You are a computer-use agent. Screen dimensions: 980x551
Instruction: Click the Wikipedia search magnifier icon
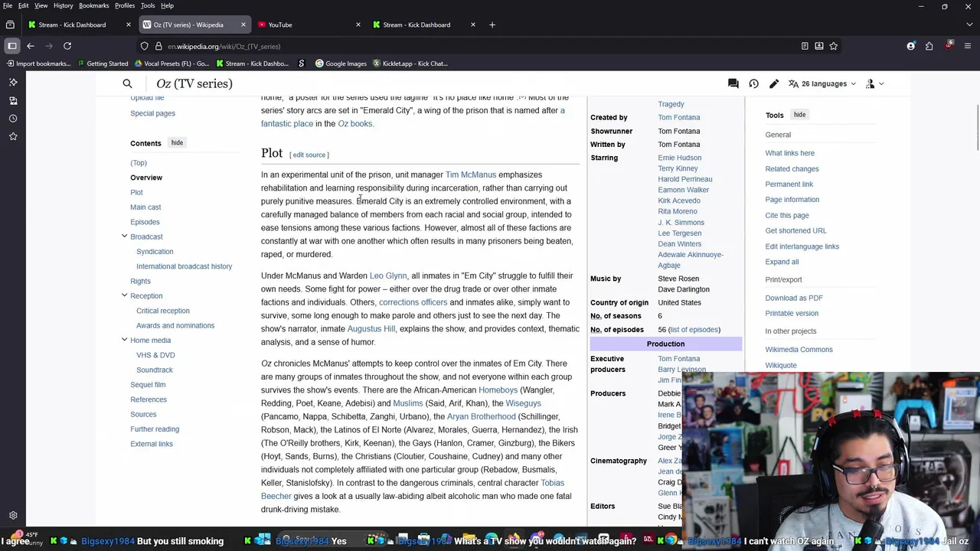point(127,83)
